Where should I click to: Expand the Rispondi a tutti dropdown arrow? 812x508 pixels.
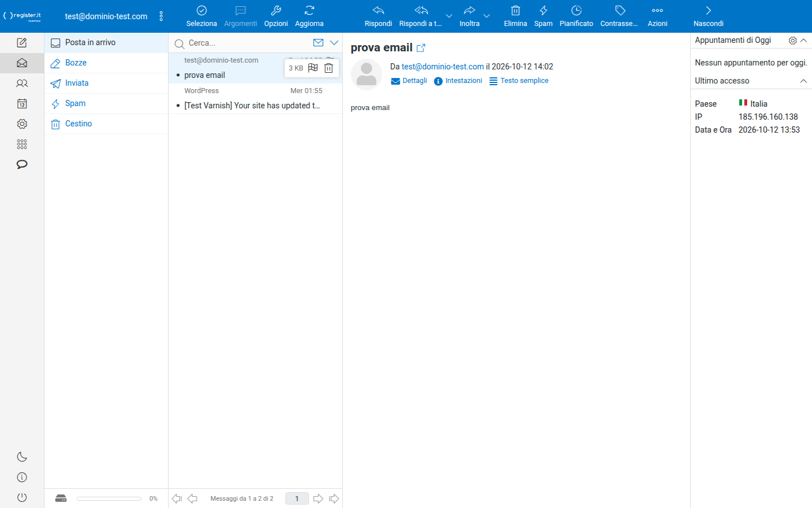pos(449,16)
